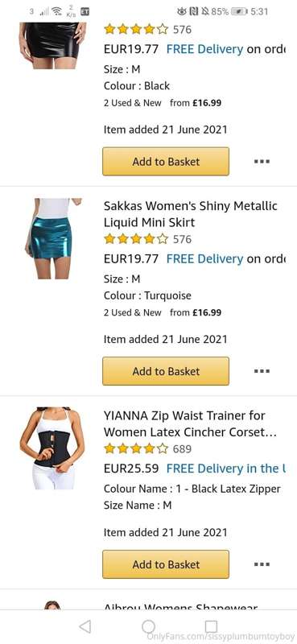Open more options for YIANNA waist trainer
297x644 pixels.
click(x=262, y=564)
